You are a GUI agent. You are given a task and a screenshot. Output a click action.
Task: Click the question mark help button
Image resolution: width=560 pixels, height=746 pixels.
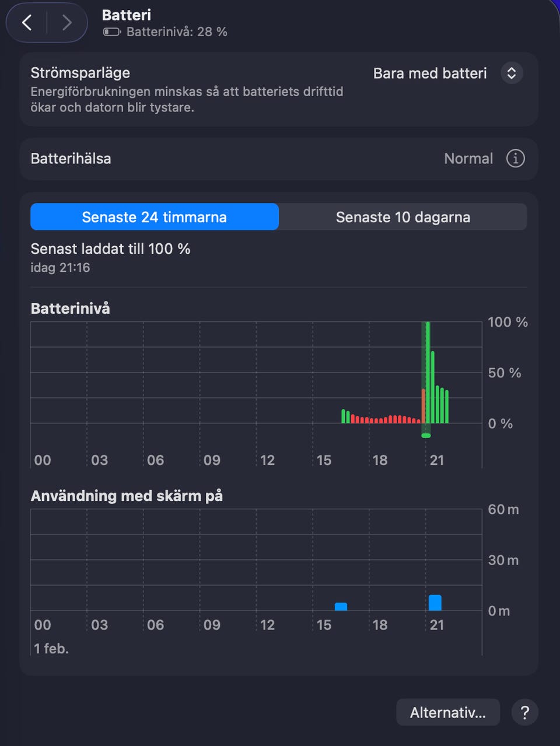pos(524,712)
